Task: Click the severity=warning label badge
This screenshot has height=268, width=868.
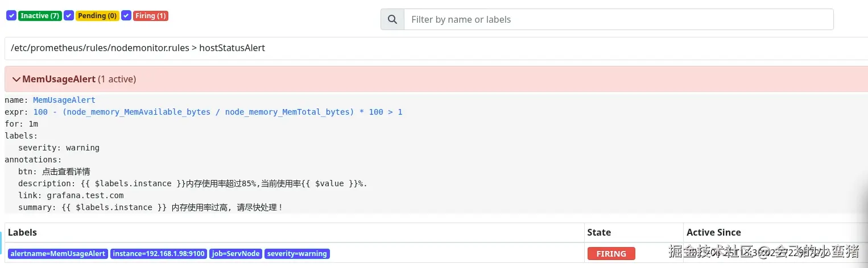Action: (x=297, y=254)
